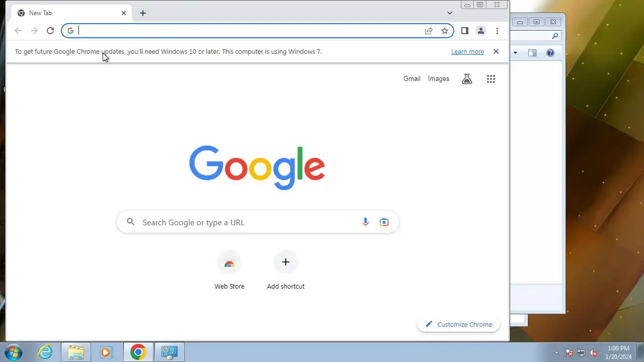Show hidden tray icons arrow
The height and width of the screenshot is (362, 644).
[556, 352]
